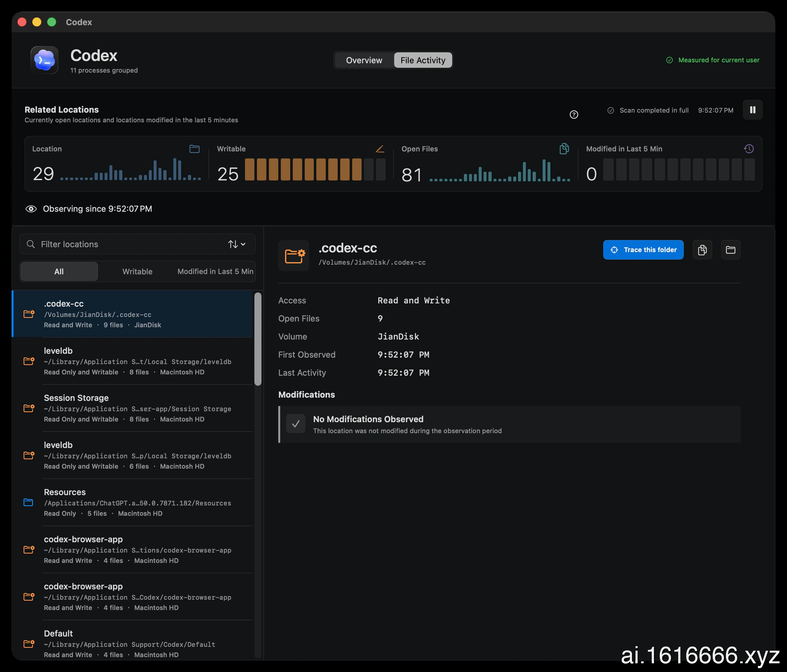Click the locations list scrollbar
This screenshot has width=787, height=672.
tap(258, 339)
